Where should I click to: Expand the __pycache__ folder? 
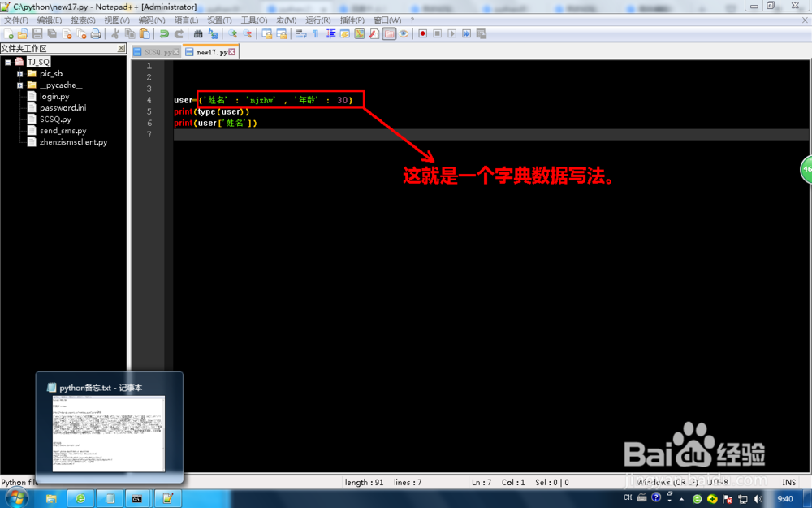click(19, 85)
